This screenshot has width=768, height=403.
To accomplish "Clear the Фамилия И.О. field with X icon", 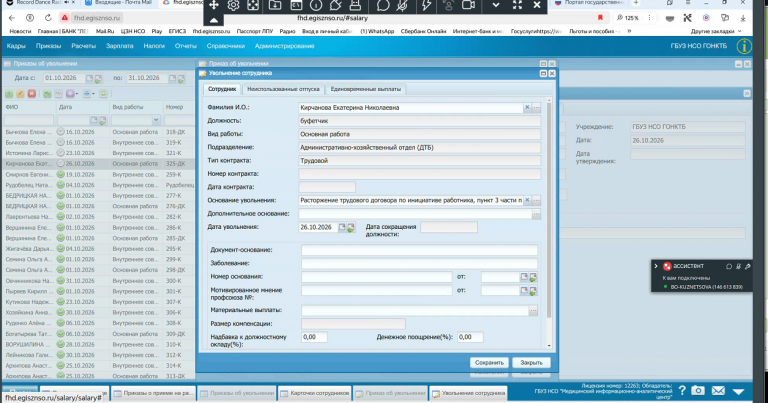I will (x=527, y=107).
